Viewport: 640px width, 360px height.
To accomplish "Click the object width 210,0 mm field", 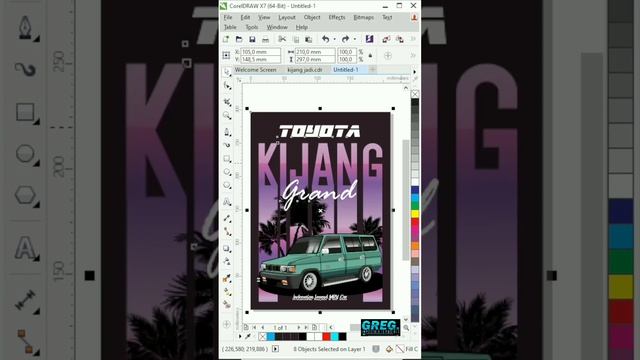I will point(315,52).
